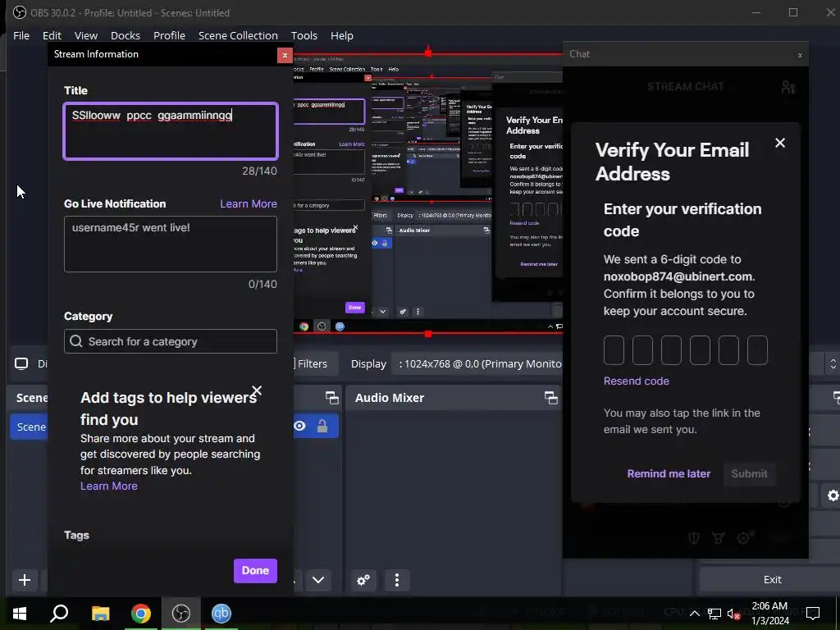Open Audio Mixer three-dot menu
The image size is (840, 630).
coord(397,580)
